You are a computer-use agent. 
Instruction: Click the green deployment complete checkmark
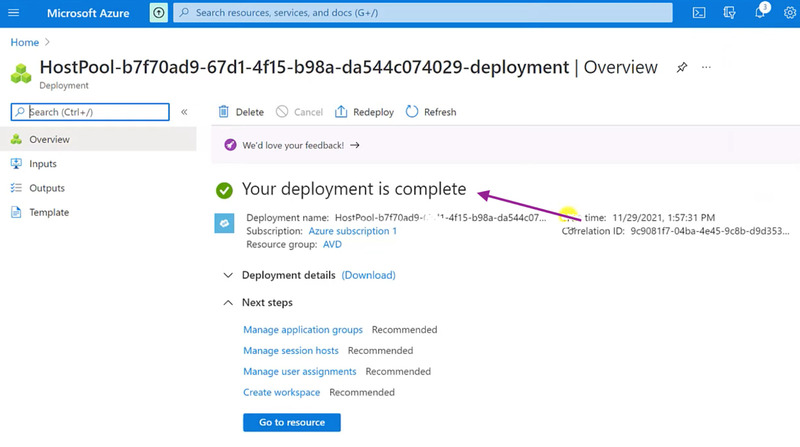(x=224, y=190)
